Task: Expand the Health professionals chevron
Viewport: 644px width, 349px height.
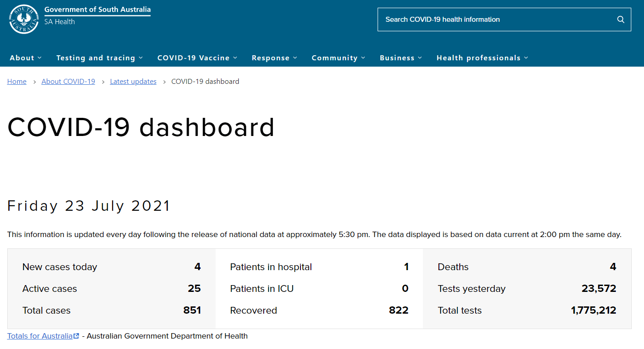Action: point(526,58)
